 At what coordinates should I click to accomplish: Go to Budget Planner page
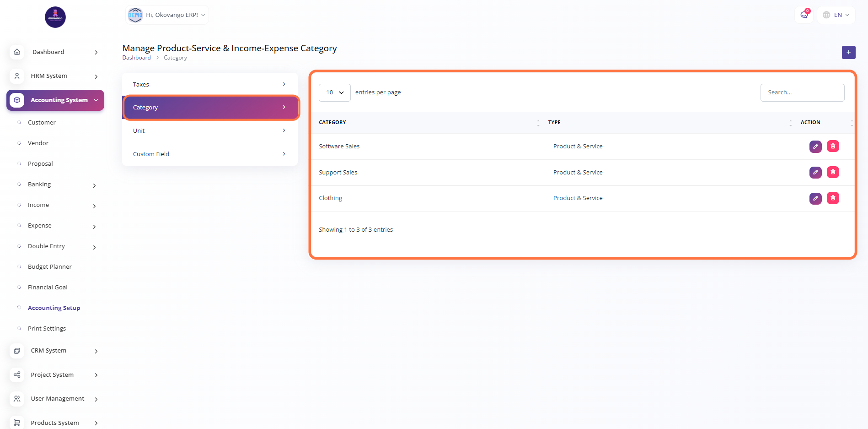click(49, 267)
